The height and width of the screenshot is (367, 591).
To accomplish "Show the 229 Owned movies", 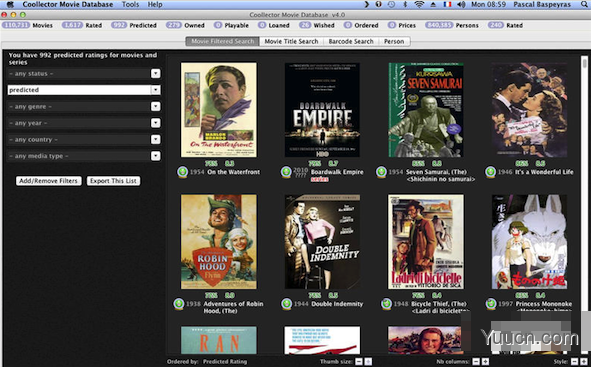I will 185,25.
